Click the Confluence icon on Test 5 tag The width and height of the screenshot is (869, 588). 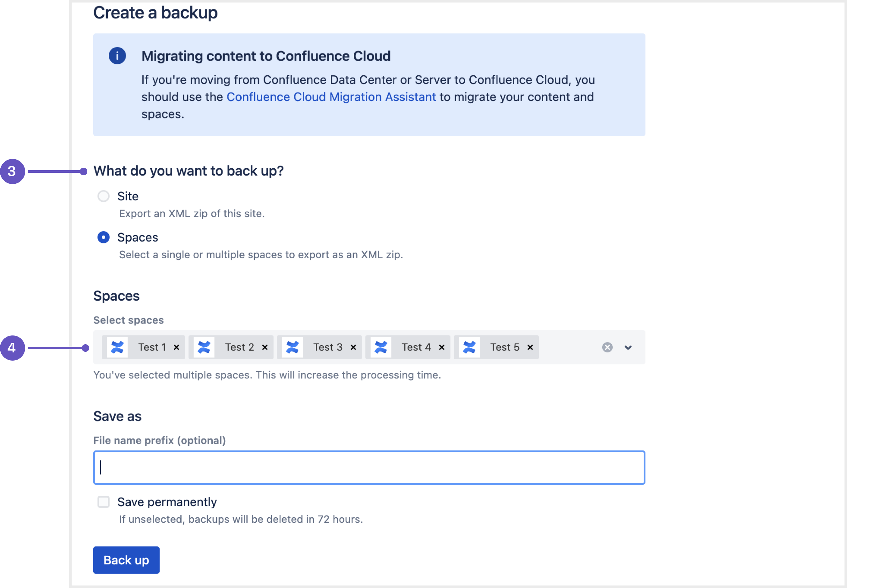[x=469, y=347]
